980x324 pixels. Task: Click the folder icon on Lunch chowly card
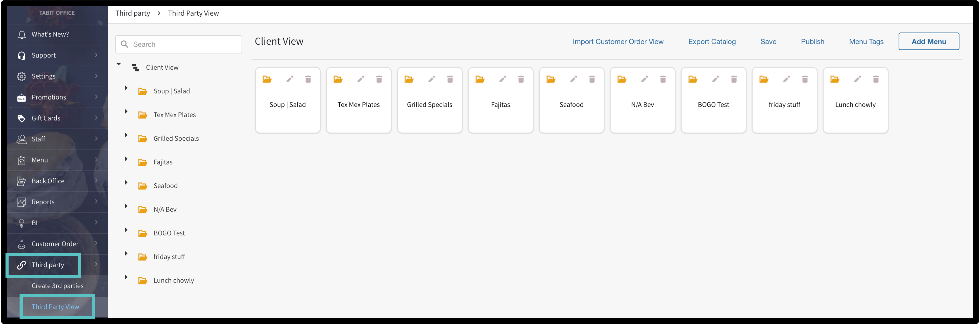[x=835, y=79]
